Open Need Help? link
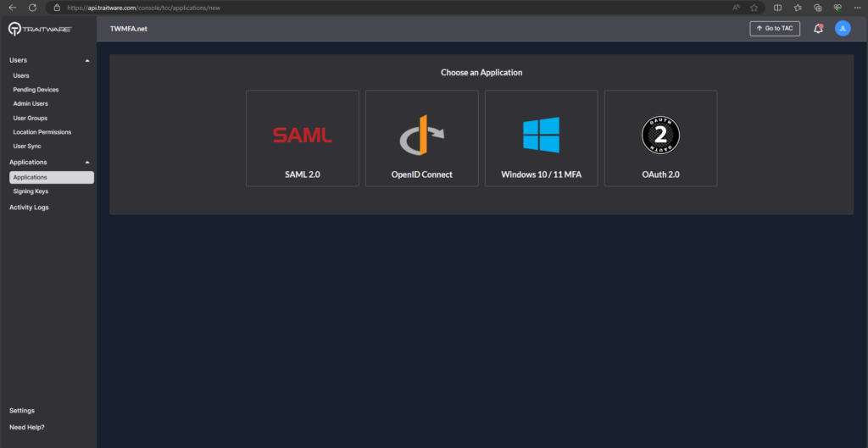The image size is (868, 448). pyautogui.click(x=26, y=428)
